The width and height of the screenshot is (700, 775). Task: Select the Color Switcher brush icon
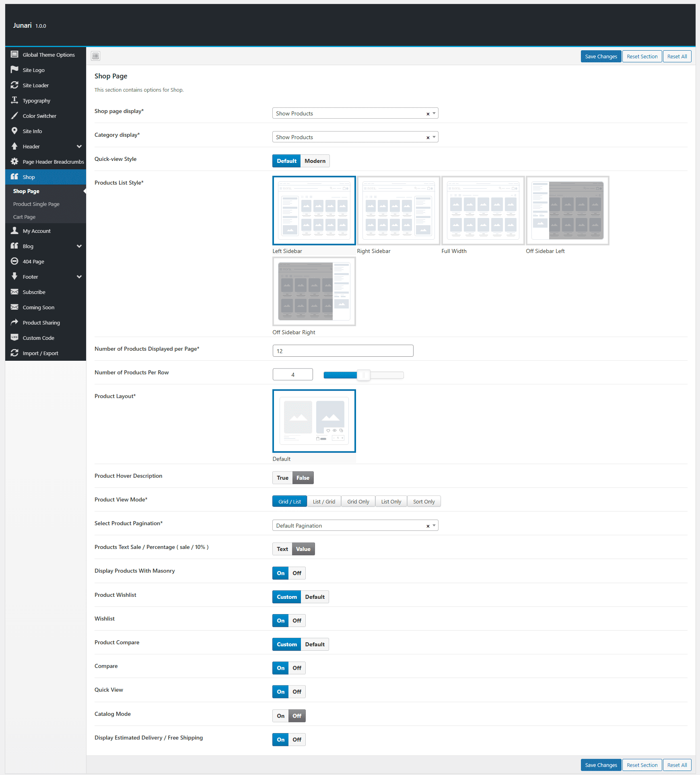(x=14, y=115)
